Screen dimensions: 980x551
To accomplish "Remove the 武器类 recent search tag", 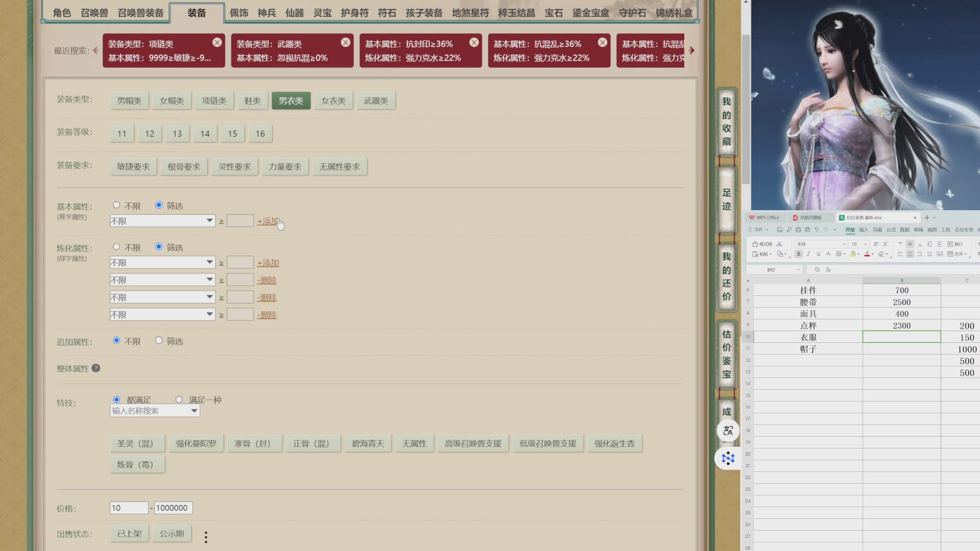I will [x=346, y=42].
